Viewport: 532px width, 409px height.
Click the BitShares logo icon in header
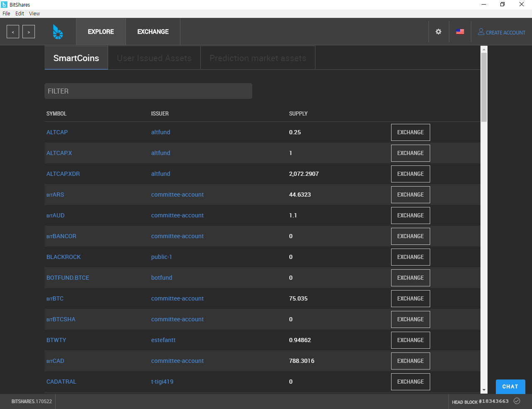[58, 32]
